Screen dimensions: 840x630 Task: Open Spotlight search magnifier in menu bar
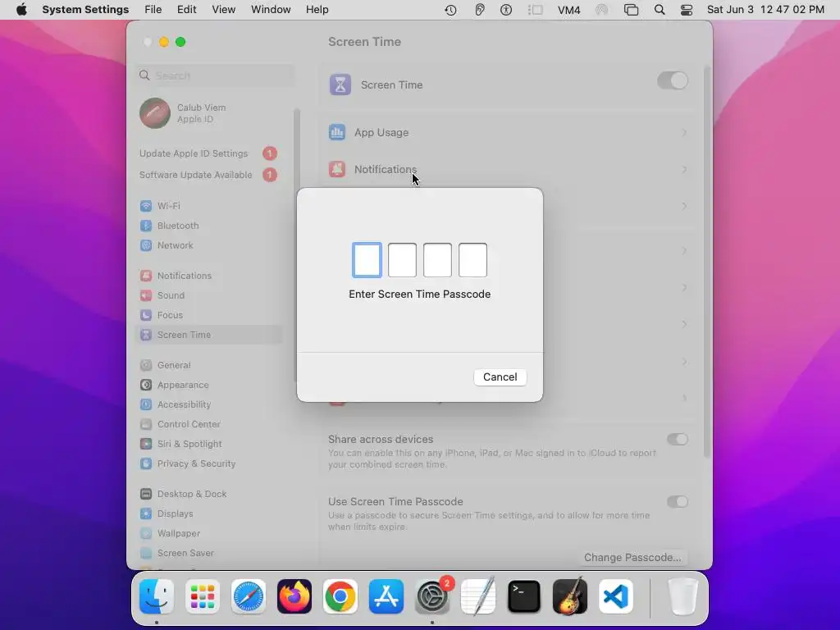[660, 10]
